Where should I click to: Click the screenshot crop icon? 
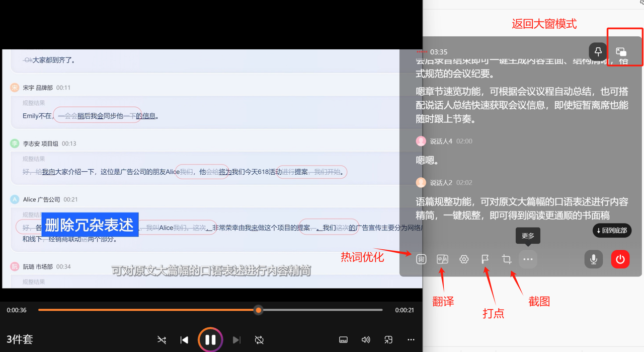pyautogui.click(x=507, y=259)
